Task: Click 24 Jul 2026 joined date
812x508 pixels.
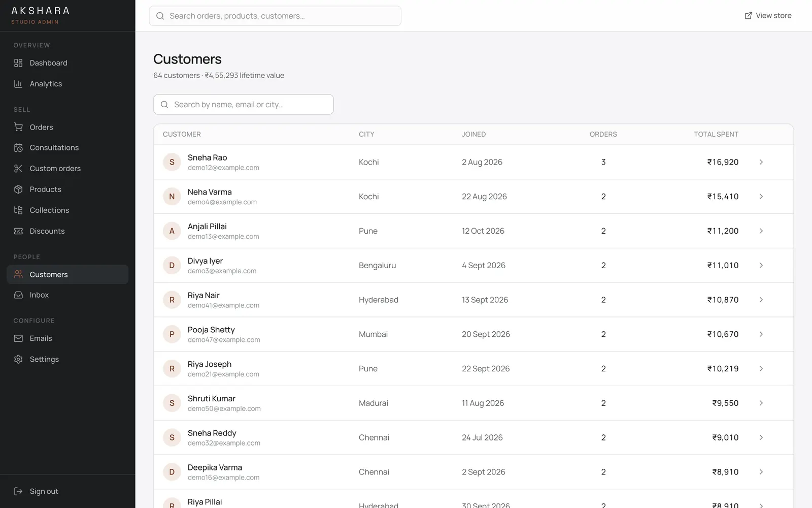Action: [482, 437]
